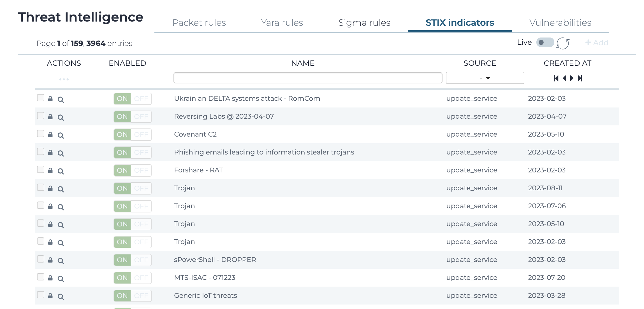Inspect sPowerShell - DROPPER indicator

pyautogui.click(x=61, y=261)
